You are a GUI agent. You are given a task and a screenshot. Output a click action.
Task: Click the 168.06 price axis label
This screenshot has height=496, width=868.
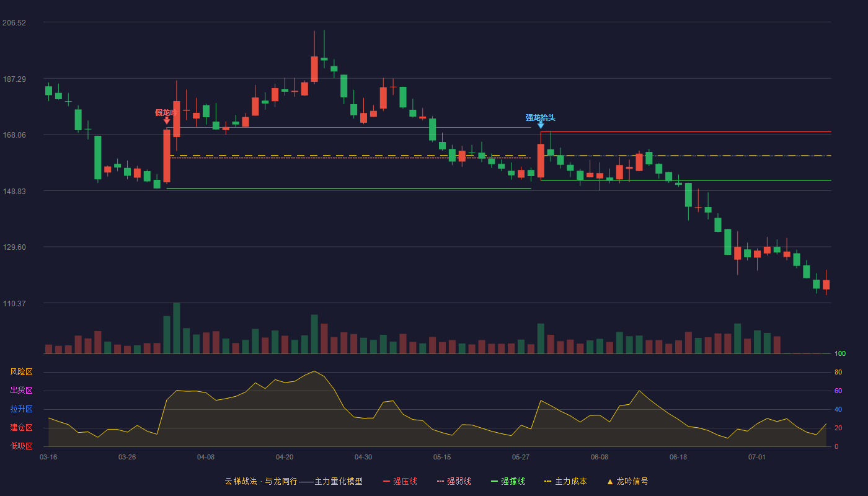[14, 135]
